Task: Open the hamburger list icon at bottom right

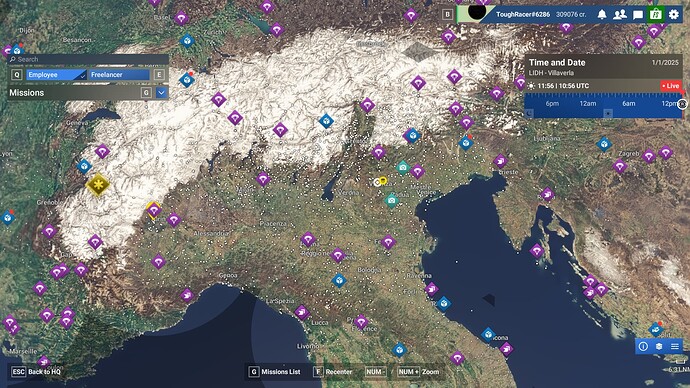Action: pyautogui.click(x=675, y=346)
